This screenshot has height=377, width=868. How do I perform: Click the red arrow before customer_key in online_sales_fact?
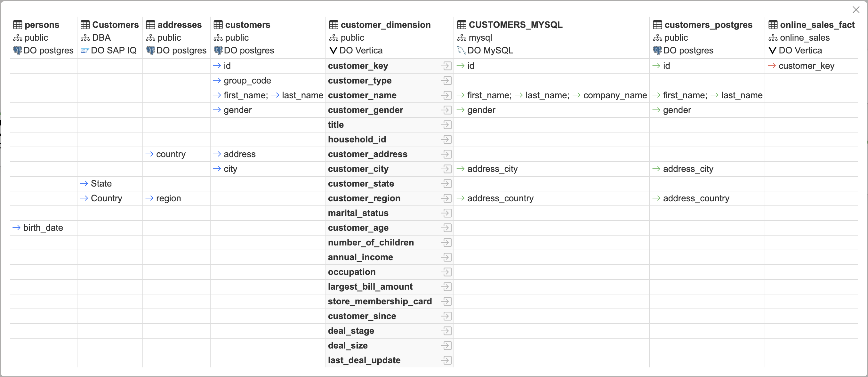tap(772, 66)
